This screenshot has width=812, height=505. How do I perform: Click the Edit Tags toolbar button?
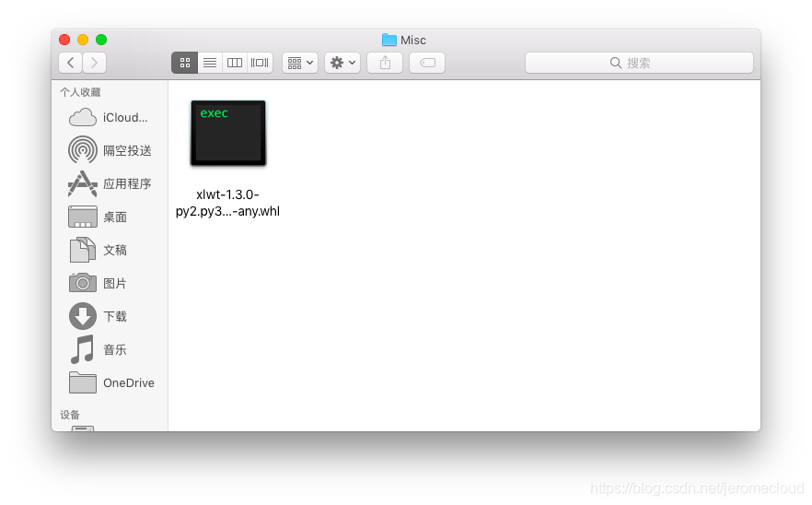(x=427, y=63)
